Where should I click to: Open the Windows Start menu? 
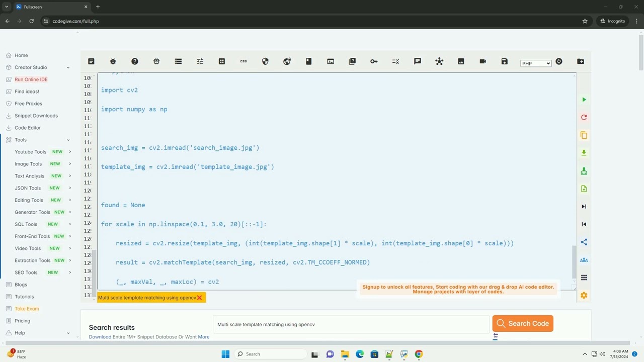point(225,354)
